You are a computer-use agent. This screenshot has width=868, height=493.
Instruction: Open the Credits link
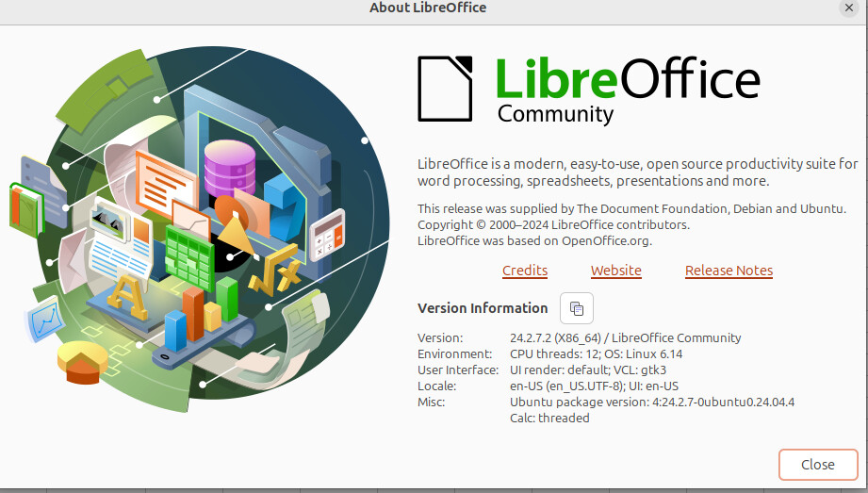tap(525, 271)
